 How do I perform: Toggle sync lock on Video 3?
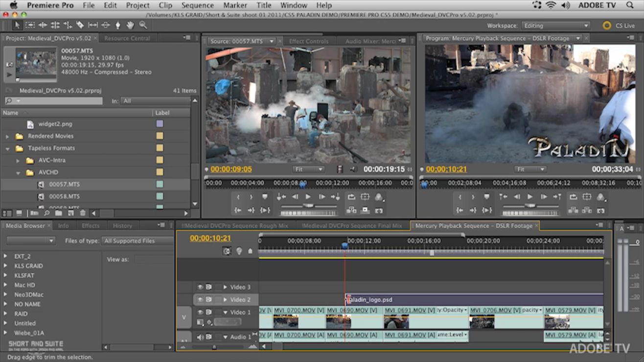[209, 287]
